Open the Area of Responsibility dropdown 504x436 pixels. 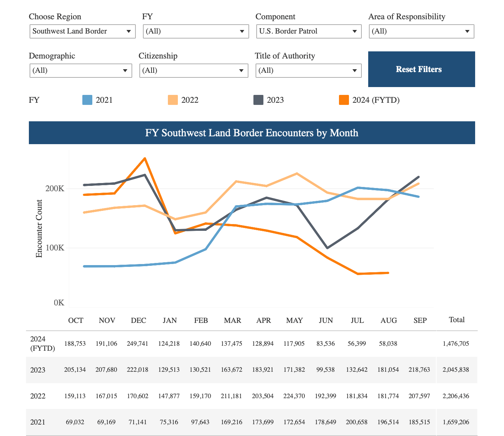pos(422,31)
